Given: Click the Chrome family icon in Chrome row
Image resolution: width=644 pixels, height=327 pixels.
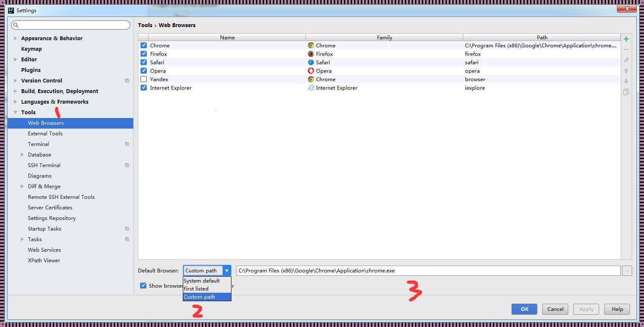Looking at the screenshot, I should (311, 45).
